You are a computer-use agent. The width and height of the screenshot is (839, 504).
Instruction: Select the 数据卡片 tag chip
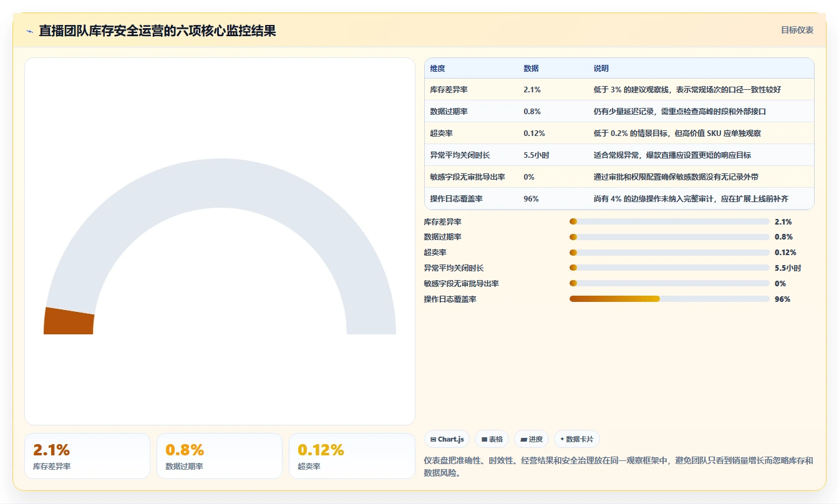point(577,439)
